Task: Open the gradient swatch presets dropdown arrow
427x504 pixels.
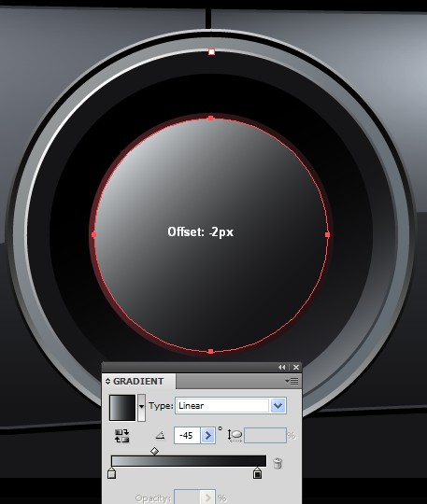Action: (x=141, y=407)
